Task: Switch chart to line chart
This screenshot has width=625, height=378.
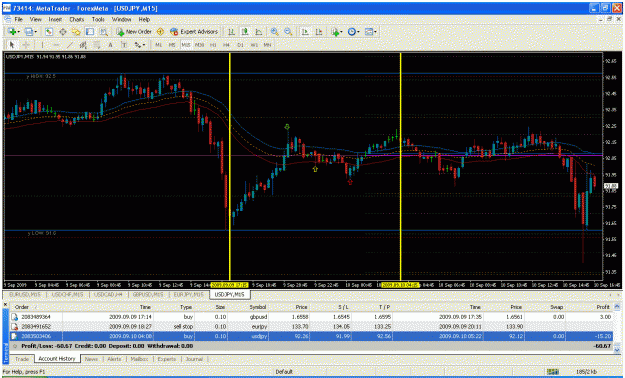Action: (258, 32)
